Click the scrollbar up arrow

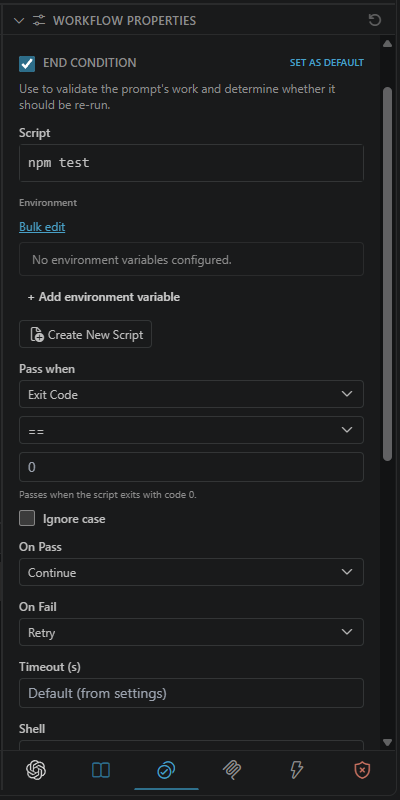point(387,44)
